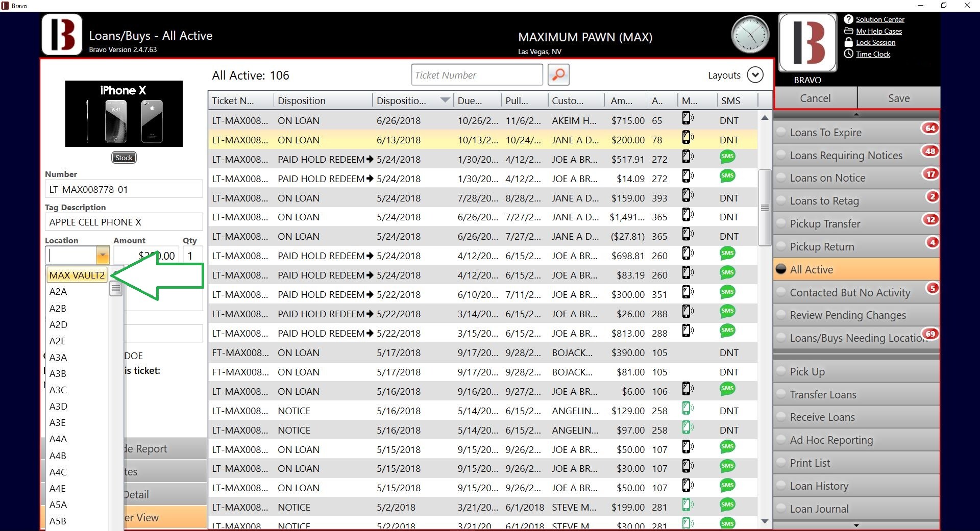Click the Save button

898,98
